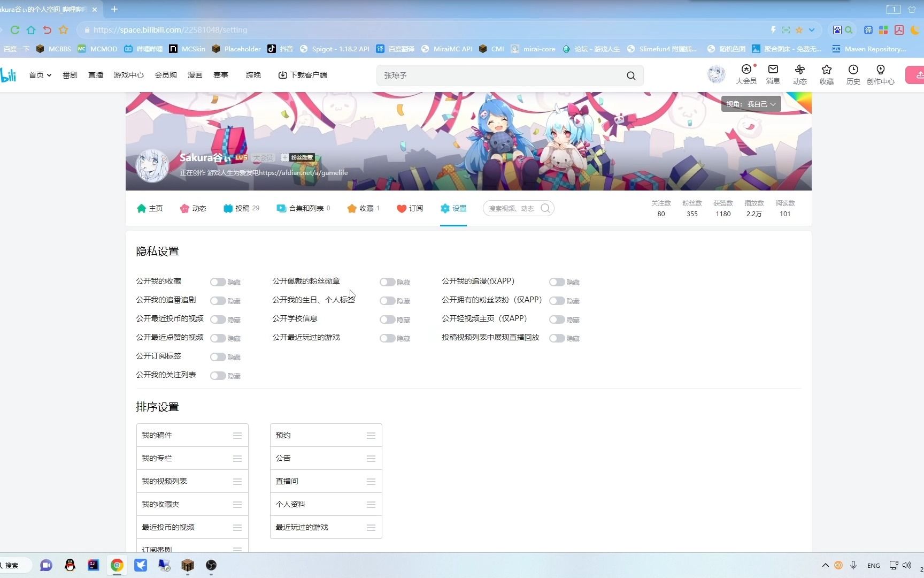
Task: Open the 创作中心 lightbulb icon
Action: pos(881,74)
